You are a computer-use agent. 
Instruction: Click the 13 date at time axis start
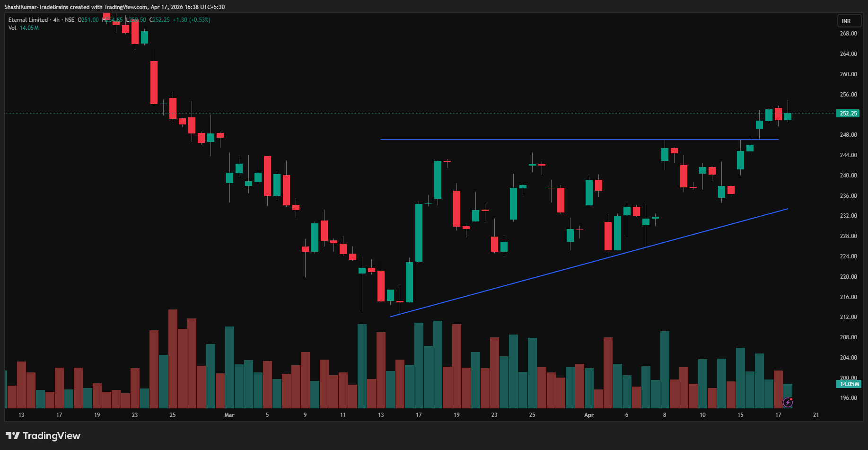click(21, 415)
